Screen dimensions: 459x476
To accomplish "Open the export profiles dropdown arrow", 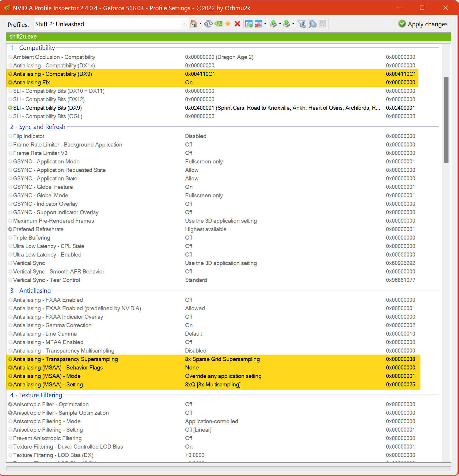I will click(x=280, y=24).
